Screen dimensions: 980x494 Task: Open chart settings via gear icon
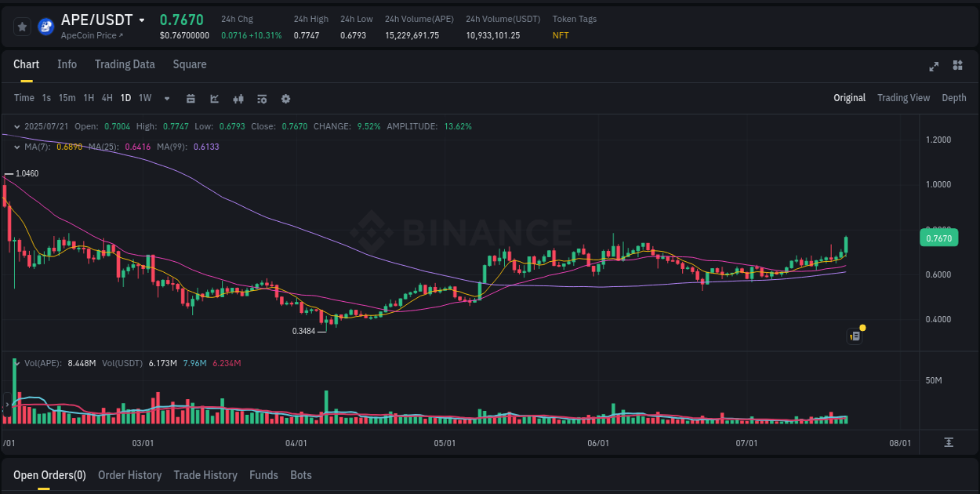click(285, 98)
